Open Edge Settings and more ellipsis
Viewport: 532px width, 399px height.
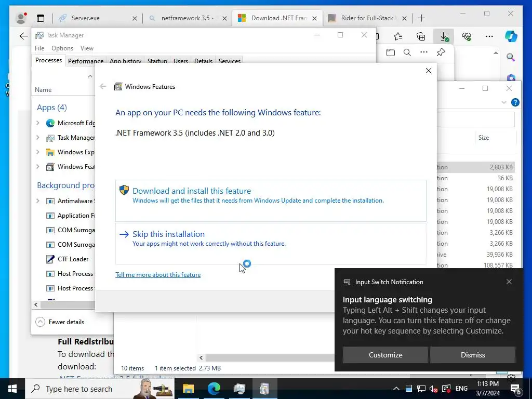coord(489,36)
